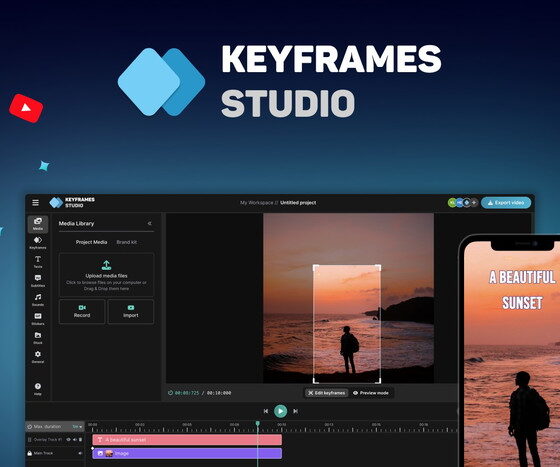The height and width of the screenshot is (467, 560).
Task: Click the Import button
Action: tap(131, 311)
